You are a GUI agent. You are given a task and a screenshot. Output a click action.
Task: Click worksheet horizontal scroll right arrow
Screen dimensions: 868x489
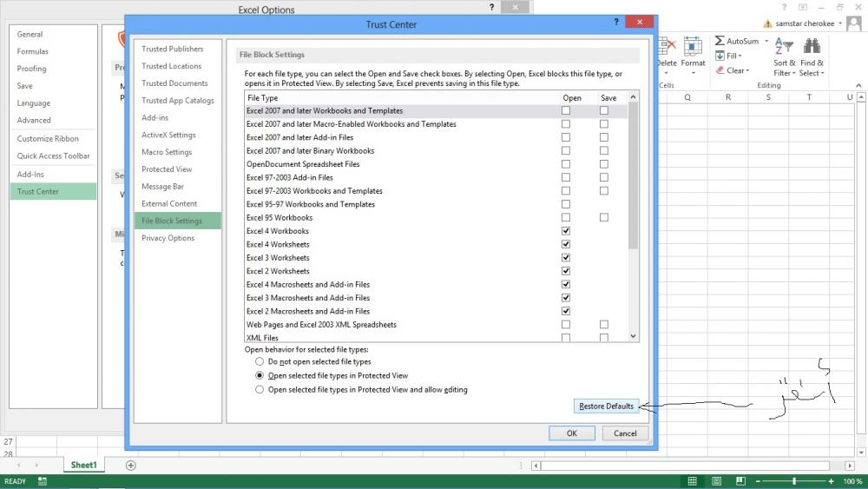click(850, 466)
